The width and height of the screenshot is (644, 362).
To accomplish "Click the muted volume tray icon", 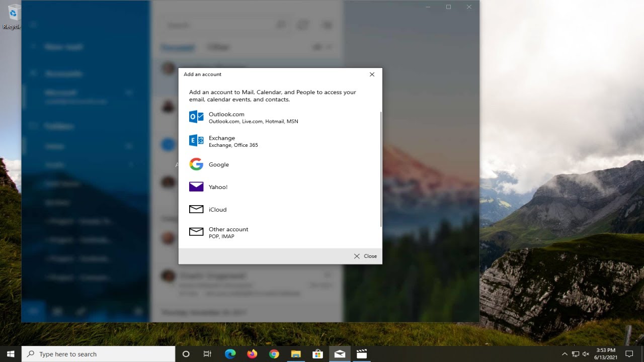I will pos(586,354).
